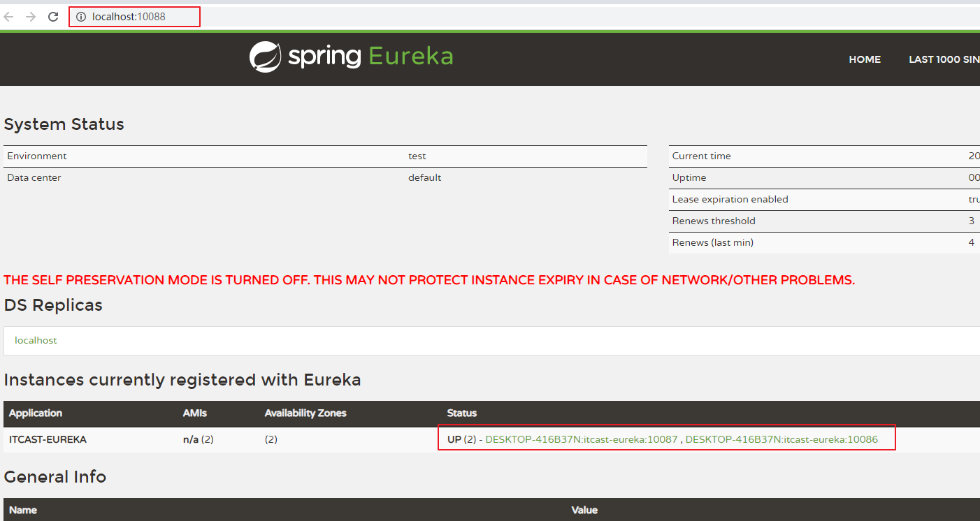Click the site info icon in address bar
This screenshot has width=980, height=521.
(x=81, y=17)
